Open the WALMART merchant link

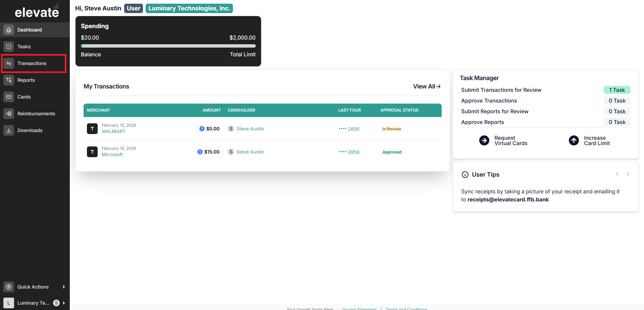(x=113, y=131)
